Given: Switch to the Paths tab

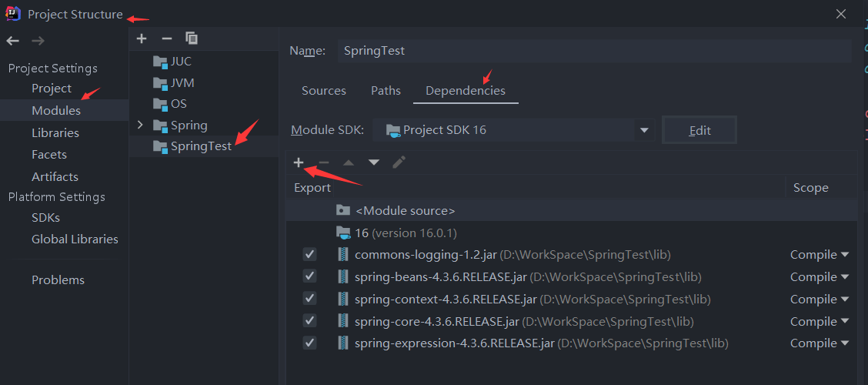Looking at the screenshot, I should (x=386, y=91).
